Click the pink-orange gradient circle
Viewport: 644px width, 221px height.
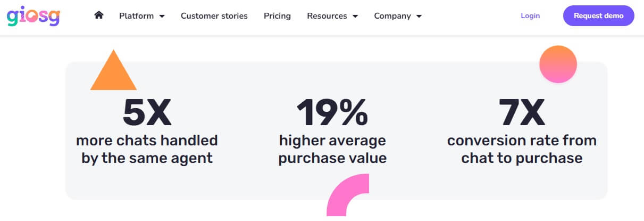pyautogui.click(x=558, y=64)
